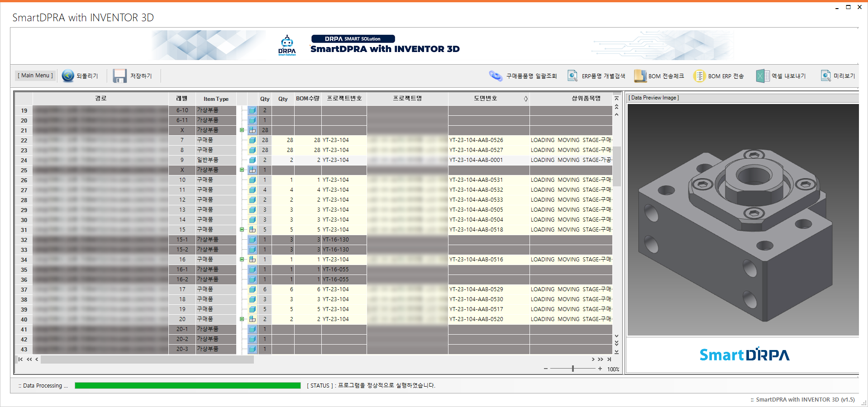Click level cell 15-1 in row 32
This screenshot has width=868, height=407.
coord(182,240)
